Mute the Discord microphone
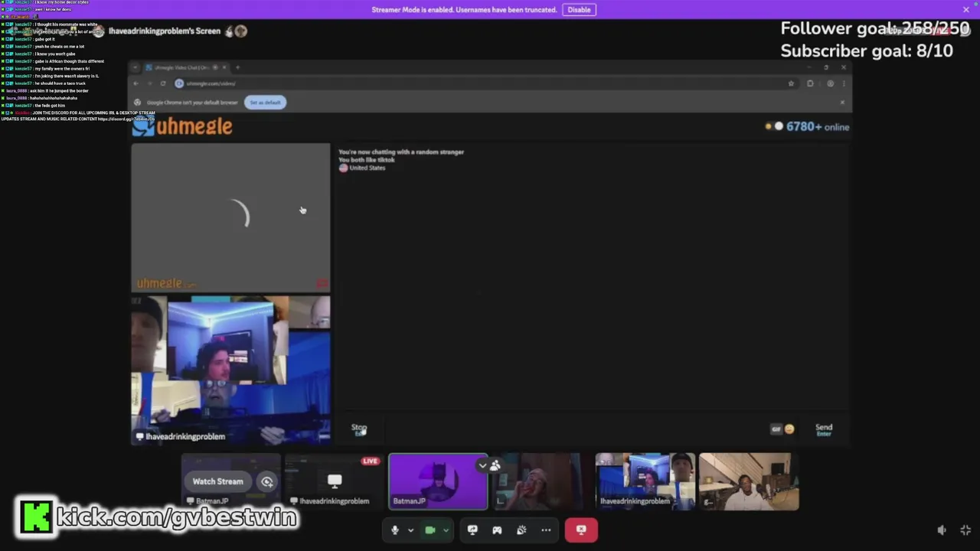Viewport: 980px width, 551px height. coord(395,530)
